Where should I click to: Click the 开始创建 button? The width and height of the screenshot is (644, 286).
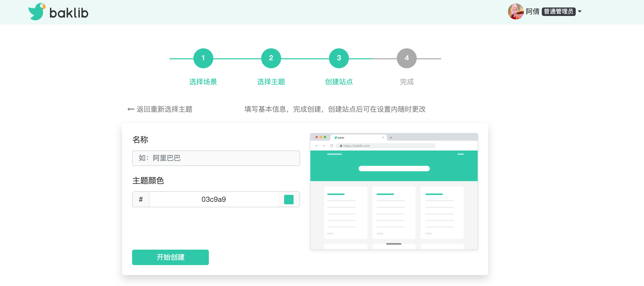click(x=170, y=257)
